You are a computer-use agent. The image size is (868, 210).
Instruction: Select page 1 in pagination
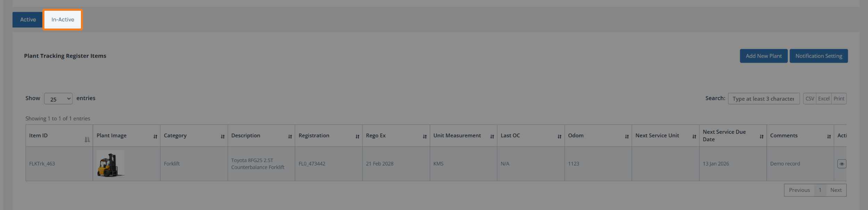tap(820, 190)
